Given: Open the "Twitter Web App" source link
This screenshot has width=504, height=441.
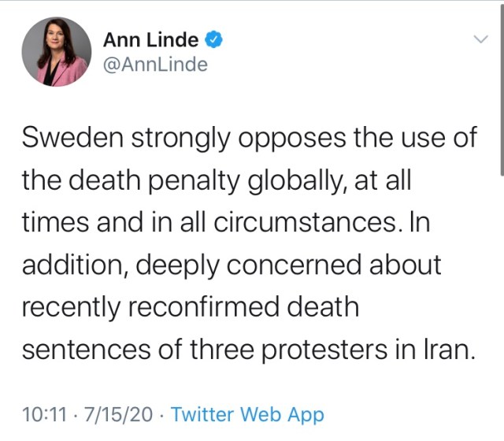Looking at the screenshot, I should pyautogui.click(x=247, y=413).
